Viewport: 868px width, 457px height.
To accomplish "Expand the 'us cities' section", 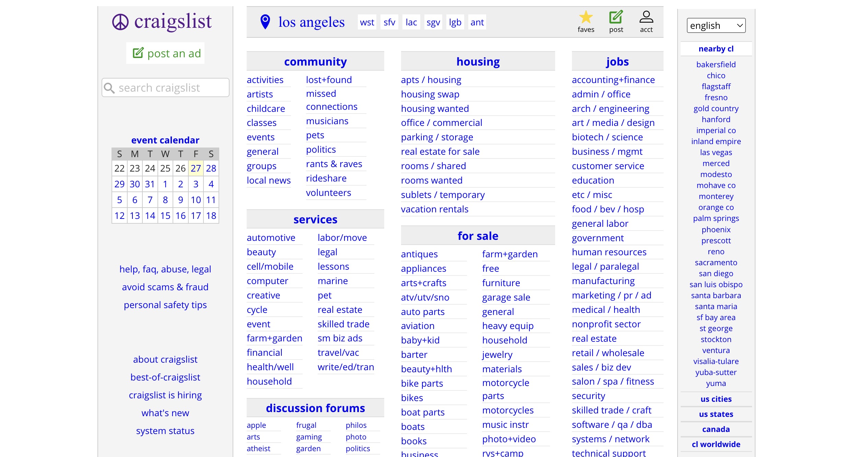I will 716,399.
